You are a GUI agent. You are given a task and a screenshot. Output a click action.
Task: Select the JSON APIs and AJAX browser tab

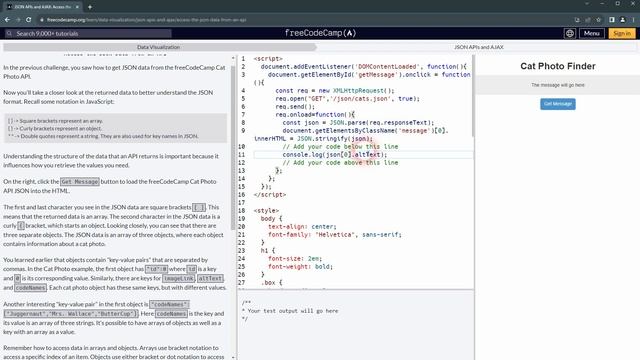pos(42,7)
